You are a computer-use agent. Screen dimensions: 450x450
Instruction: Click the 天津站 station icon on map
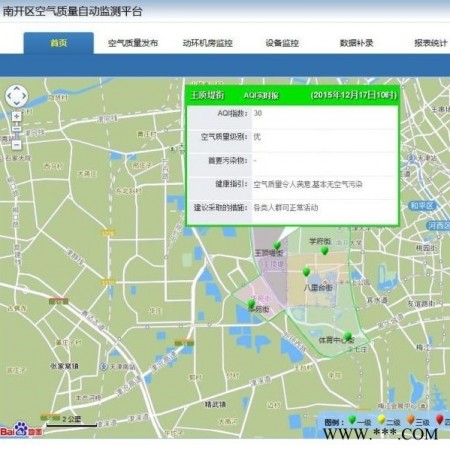[411, 158]
